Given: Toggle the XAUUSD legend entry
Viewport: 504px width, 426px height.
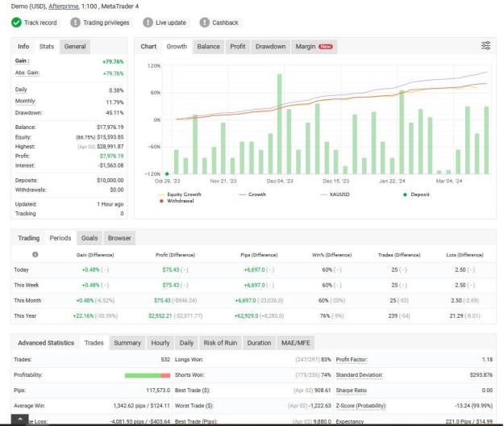Looking at the screenshot, I should 335,194.
